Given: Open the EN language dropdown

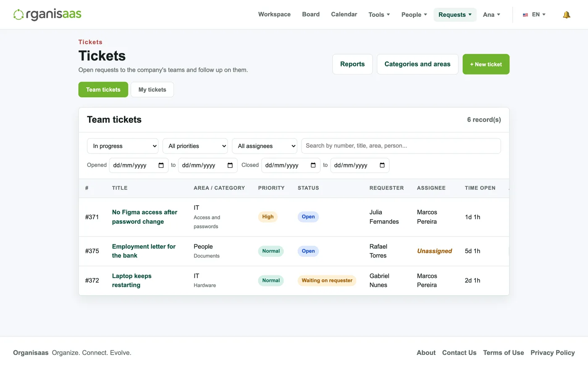Looking at the screenshot, I should pos(539,15).
